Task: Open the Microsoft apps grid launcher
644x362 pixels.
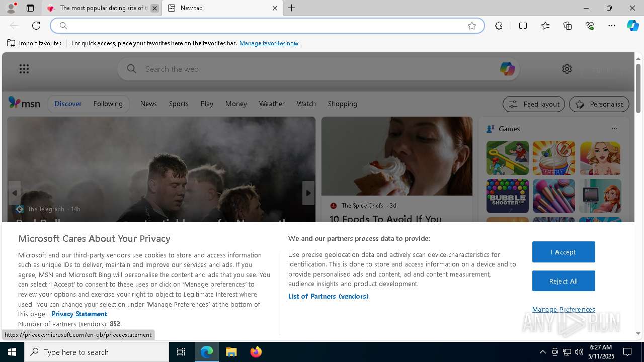Action: [x=24, y=69]
